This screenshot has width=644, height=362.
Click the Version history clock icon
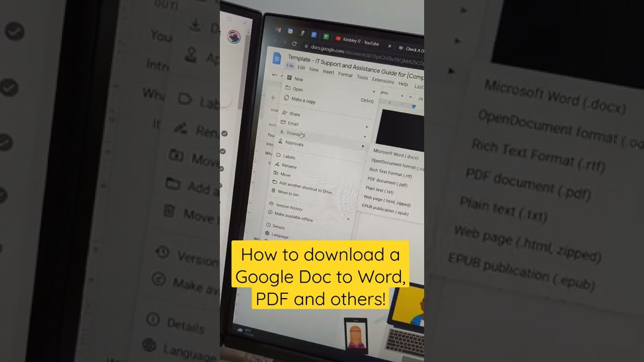point(271,204)
